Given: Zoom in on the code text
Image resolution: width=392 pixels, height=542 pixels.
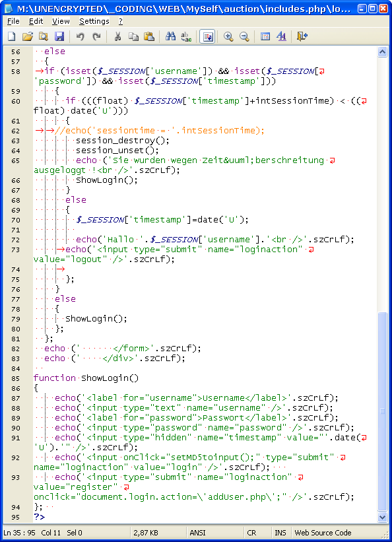Looking at the screenshot, I should [x=228, y=36].
